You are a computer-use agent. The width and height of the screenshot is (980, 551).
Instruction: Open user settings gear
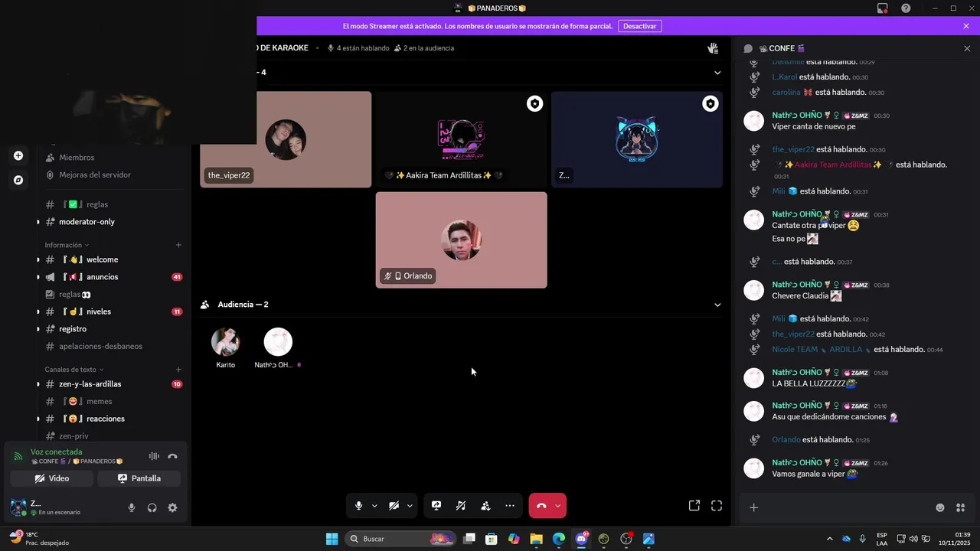(172, 507)
